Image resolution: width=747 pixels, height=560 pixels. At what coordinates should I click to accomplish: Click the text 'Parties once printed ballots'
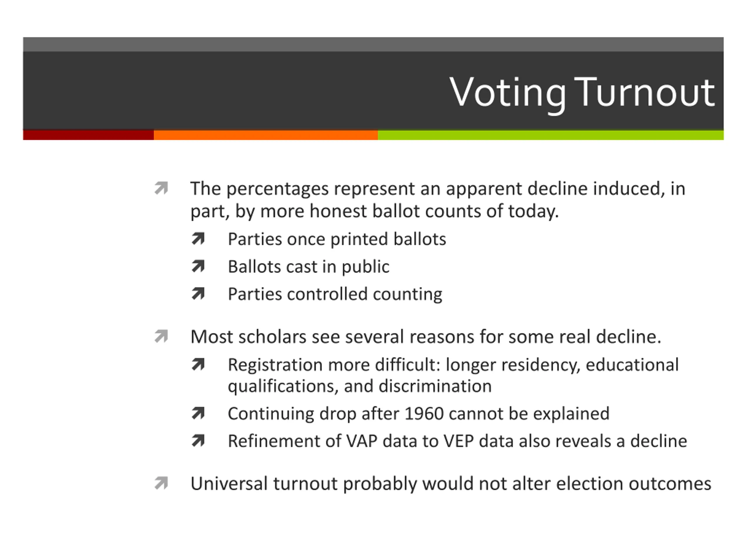337,239
